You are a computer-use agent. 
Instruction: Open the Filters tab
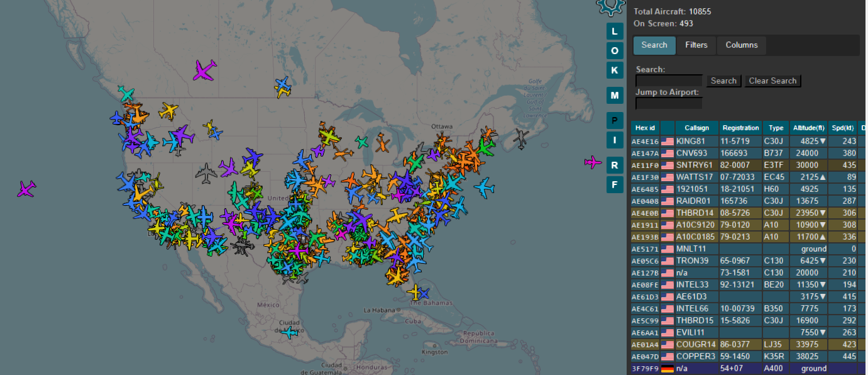pyautogui.click(x=696, y=45)
